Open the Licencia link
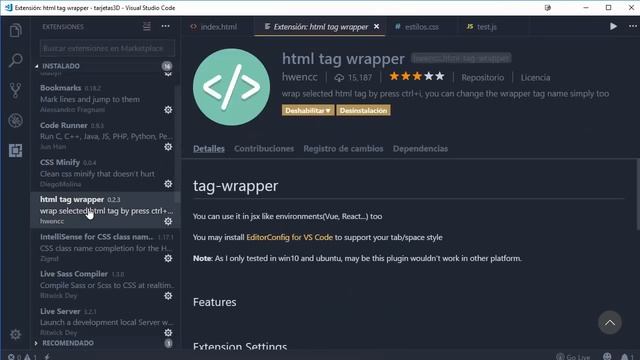The image size is (640, 360). [x=535, y=78]
